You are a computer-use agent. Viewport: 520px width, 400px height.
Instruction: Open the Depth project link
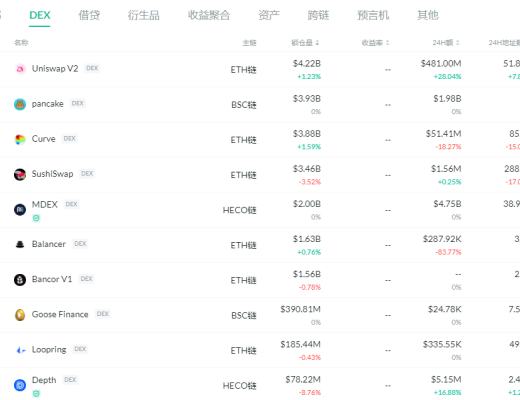pyautogui.click(x=44, y=380)
